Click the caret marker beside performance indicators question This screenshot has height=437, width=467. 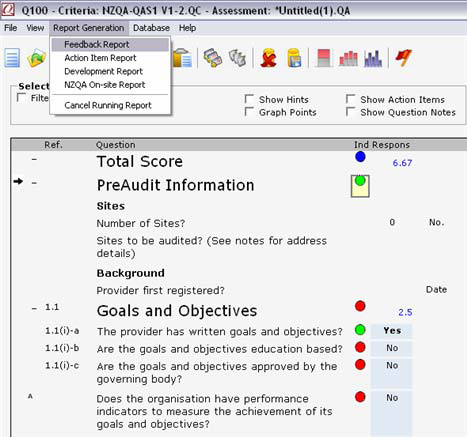[x=30, y=396]
